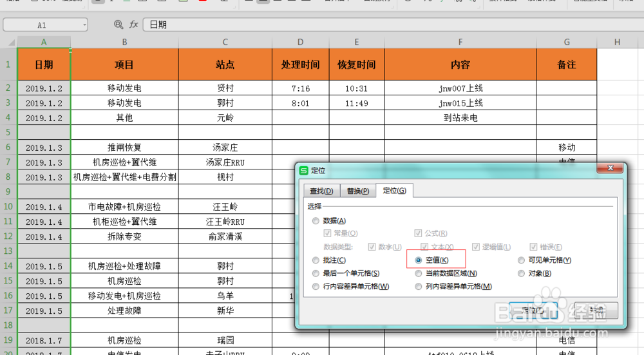Click the cell containing 机房巡检+置代维+电费分割
The image size is (644, 355).
click(x=124, y=177)
